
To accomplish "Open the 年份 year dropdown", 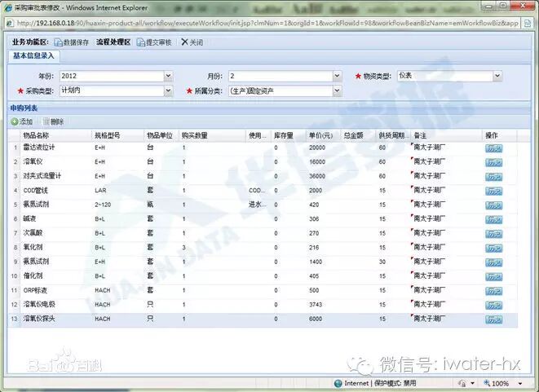I will [168, 76].
